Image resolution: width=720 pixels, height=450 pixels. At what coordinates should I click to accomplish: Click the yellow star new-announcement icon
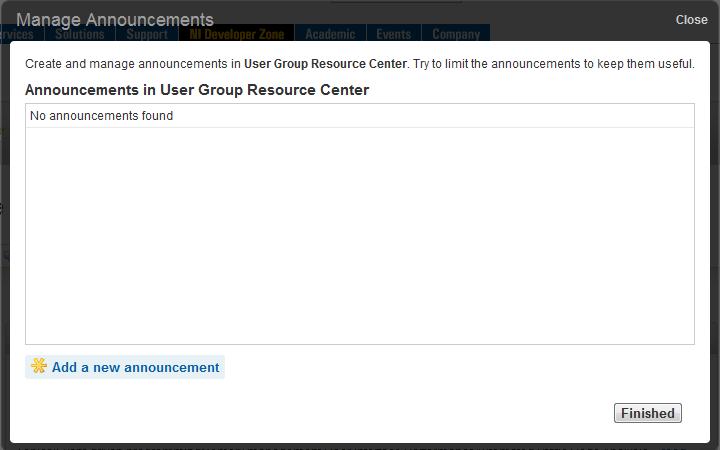tap(39, 366)
